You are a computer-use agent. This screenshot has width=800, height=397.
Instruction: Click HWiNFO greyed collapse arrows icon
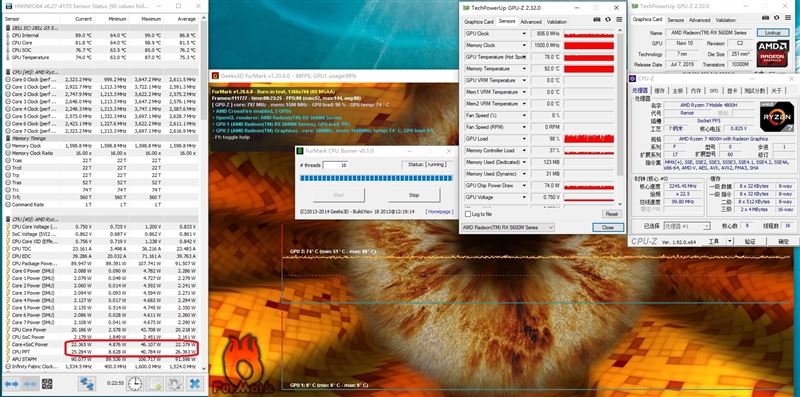point(30,384)
